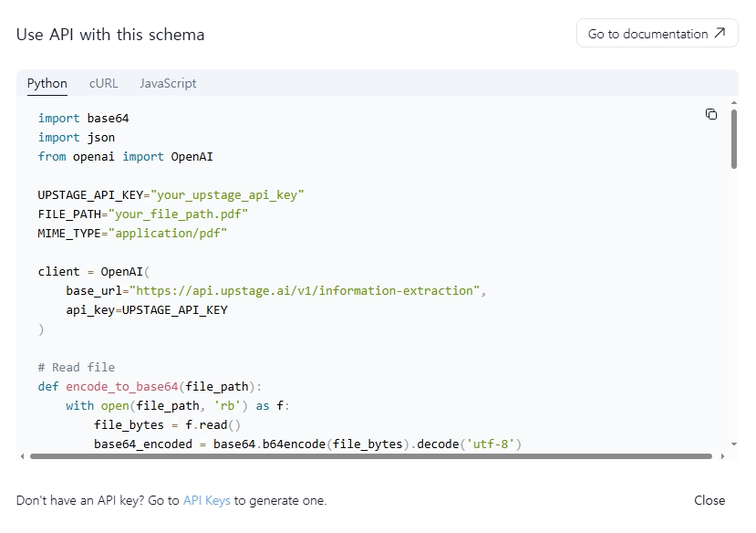Click the scroll down arrow of the code panel

734,444
